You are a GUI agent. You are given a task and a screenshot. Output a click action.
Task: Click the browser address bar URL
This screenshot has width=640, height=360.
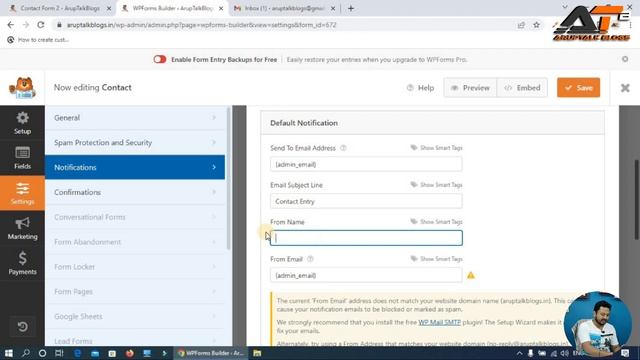pos(202,25)
